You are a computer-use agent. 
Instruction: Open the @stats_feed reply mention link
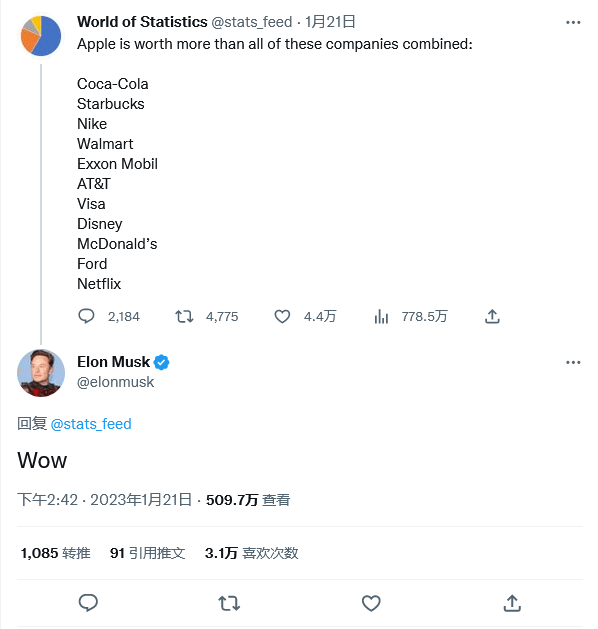(x=91, y=424)
